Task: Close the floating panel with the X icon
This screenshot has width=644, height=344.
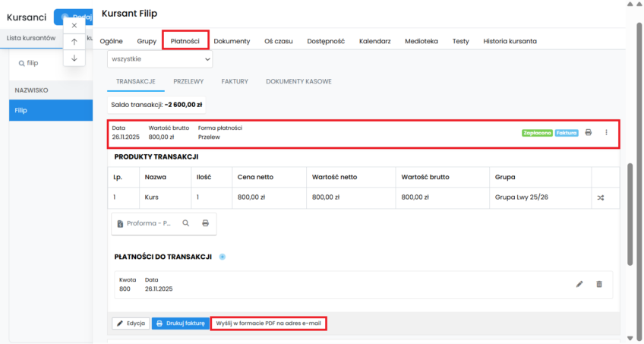Action: pos(74,25)
